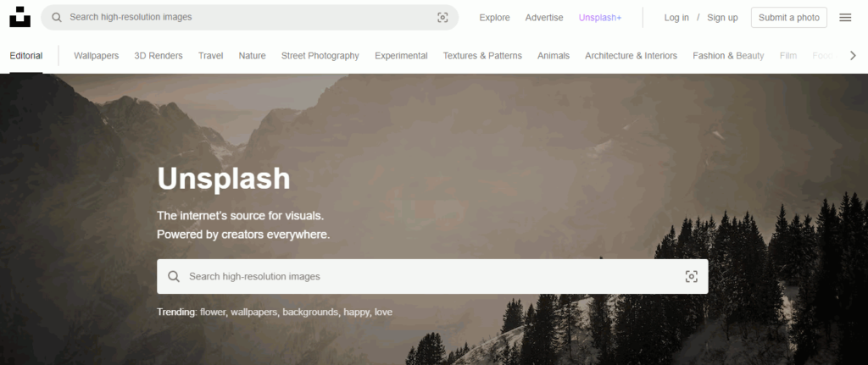Click Sign up
868x365 pixels.
point(722,18)
